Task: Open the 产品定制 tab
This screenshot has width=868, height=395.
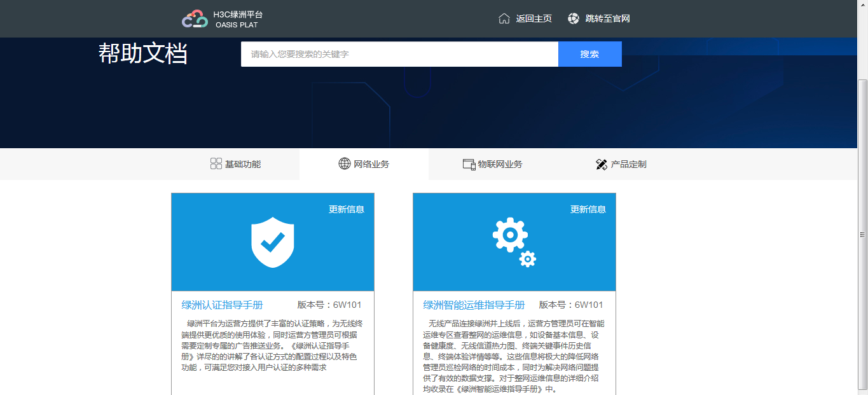Action: click(621, 164)
